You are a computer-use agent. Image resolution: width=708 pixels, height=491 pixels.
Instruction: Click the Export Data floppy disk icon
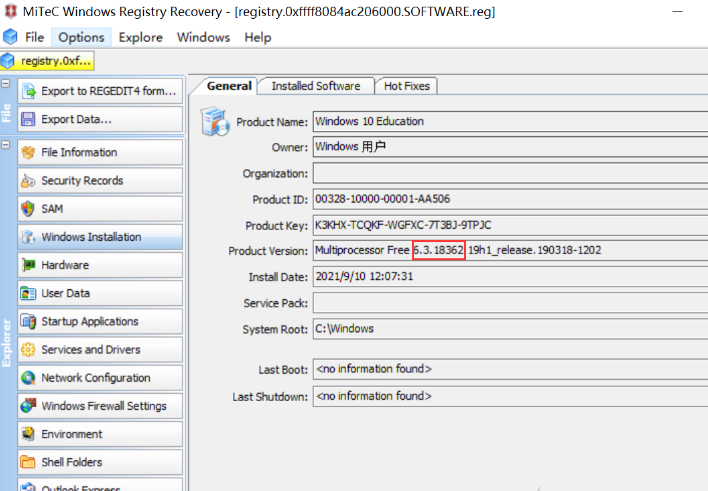point(28,119)
